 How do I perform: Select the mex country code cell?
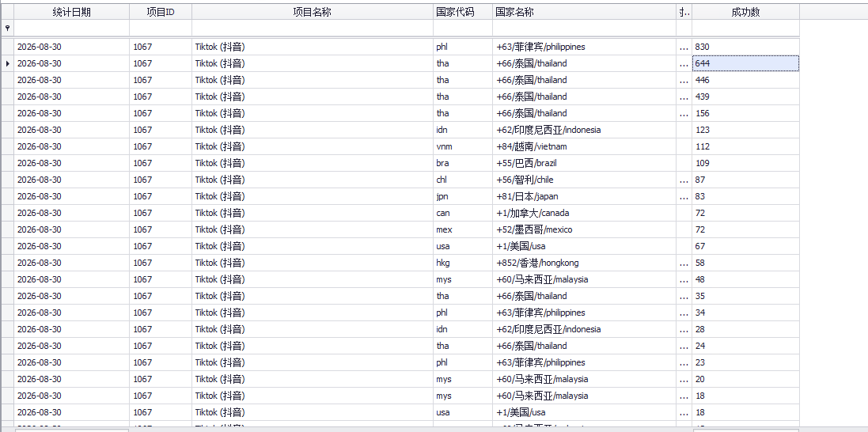[464, 229]
